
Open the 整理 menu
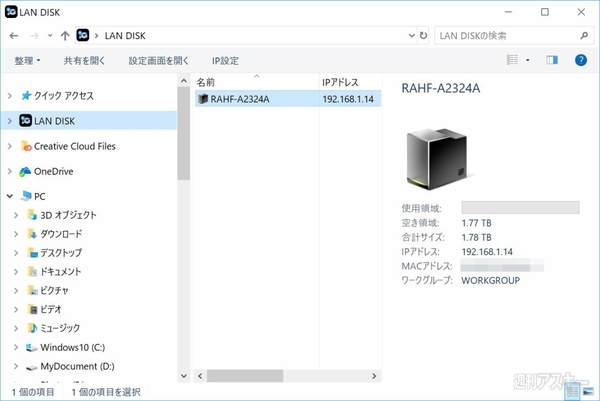click(x=27, y=60)
